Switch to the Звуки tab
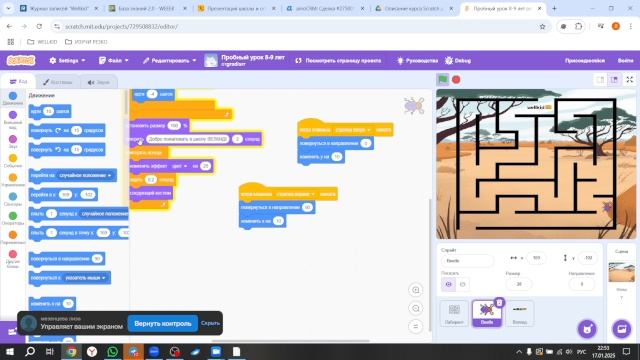 [99, 82]
